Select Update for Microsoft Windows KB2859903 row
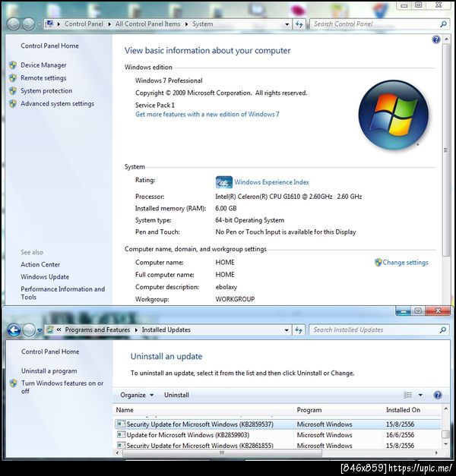 (278, 435)
